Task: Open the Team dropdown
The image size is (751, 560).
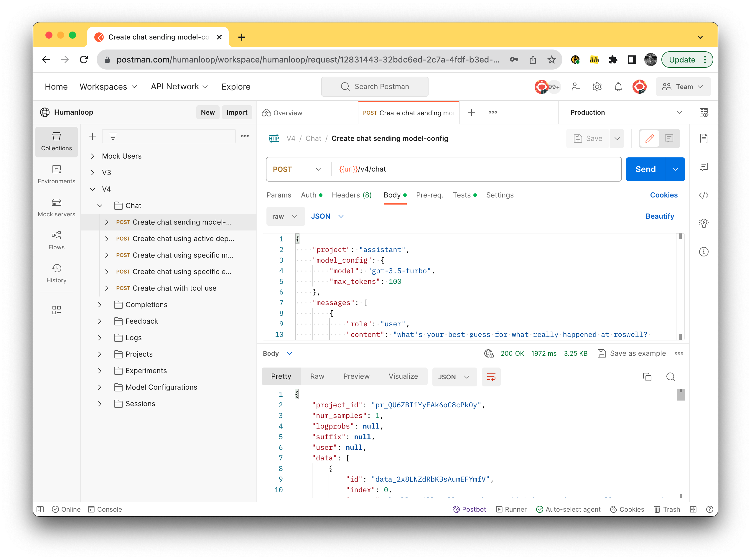Action: click(683, 87)
